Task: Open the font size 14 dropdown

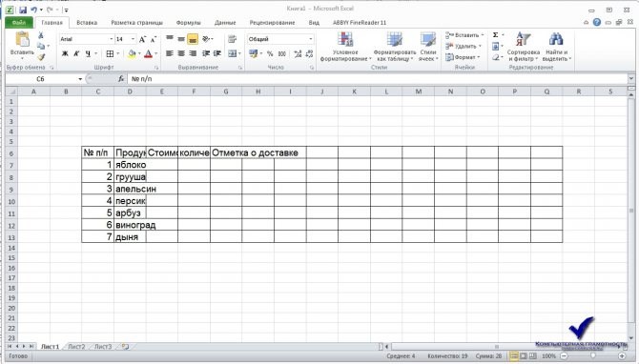Action: [133, 39]
